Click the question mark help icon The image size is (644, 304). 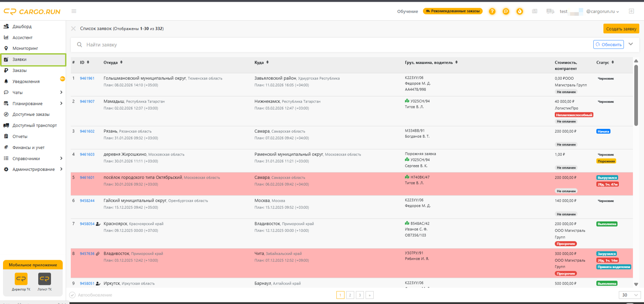(492, 11)
